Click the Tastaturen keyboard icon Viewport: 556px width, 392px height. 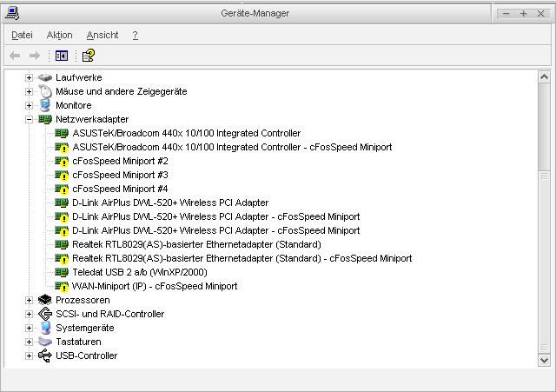point(45,342)
